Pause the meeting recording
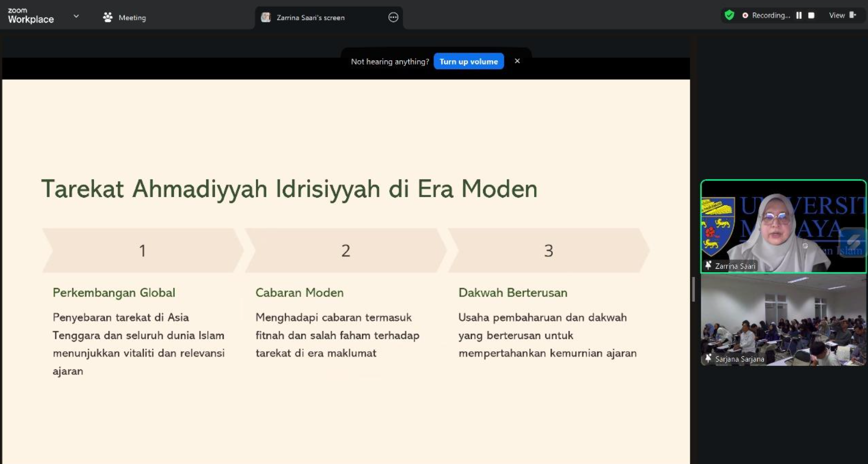The image size is (868, 464). (x=799, y=15)
